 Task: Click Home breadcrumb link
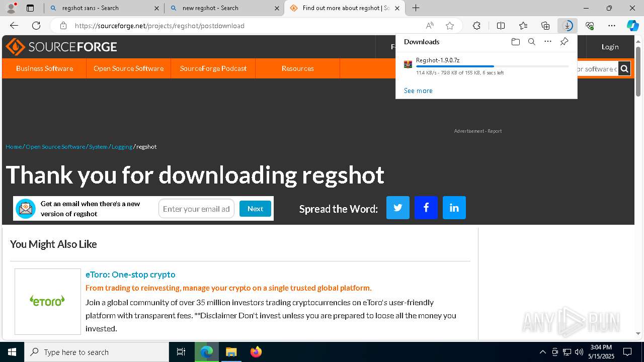pyautogui.click(x=14, y=147)
